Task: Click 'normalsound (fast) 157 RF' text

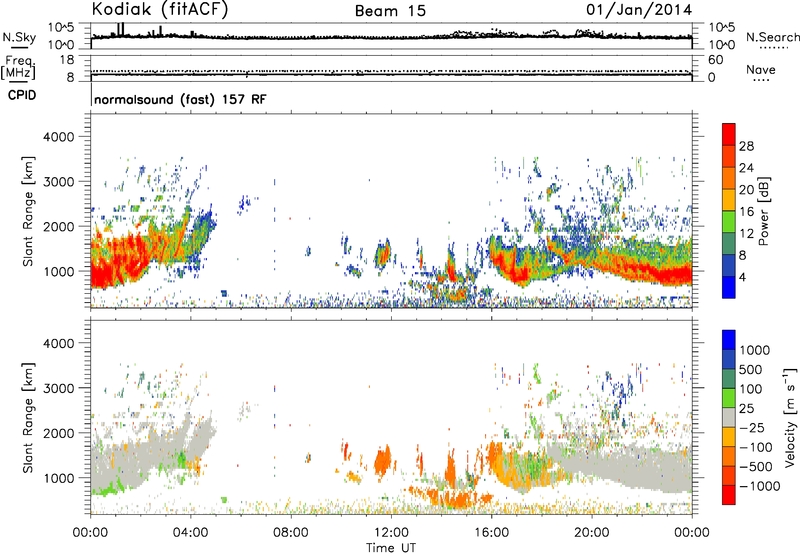Action: click(180, 99)
